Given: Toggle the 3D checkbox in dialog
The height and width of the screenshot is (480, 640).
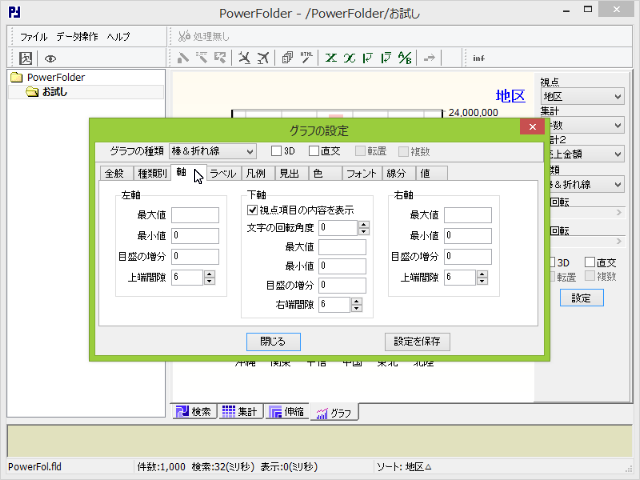Looking at the screenshot, I should click(276, 151).
